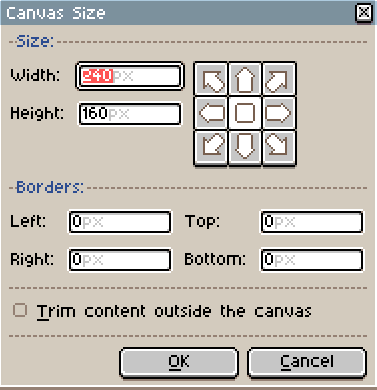Select the top-right anchor arrow

point(279,79)
